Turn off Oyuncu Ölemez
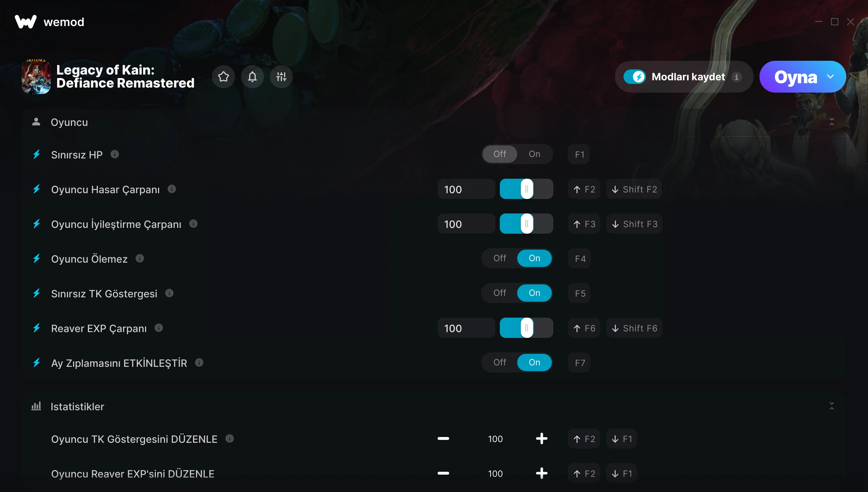 500,258
